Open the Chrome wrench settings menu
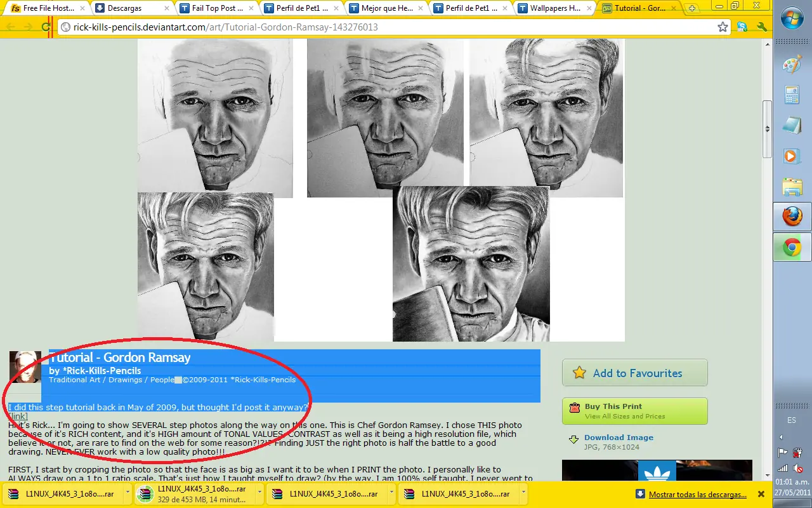812x508 pixels. coord(763,27)
